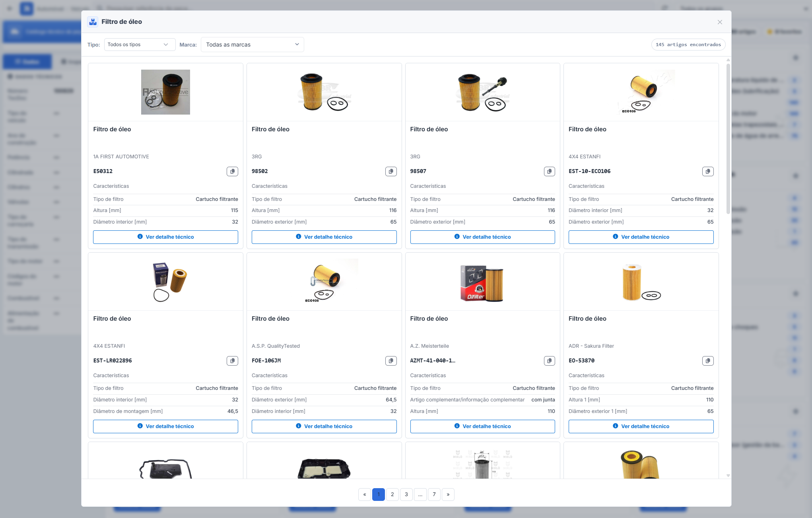812x518 pixels.
Task: Click the scroll-up arrow of results list
Action: [728, 60]
